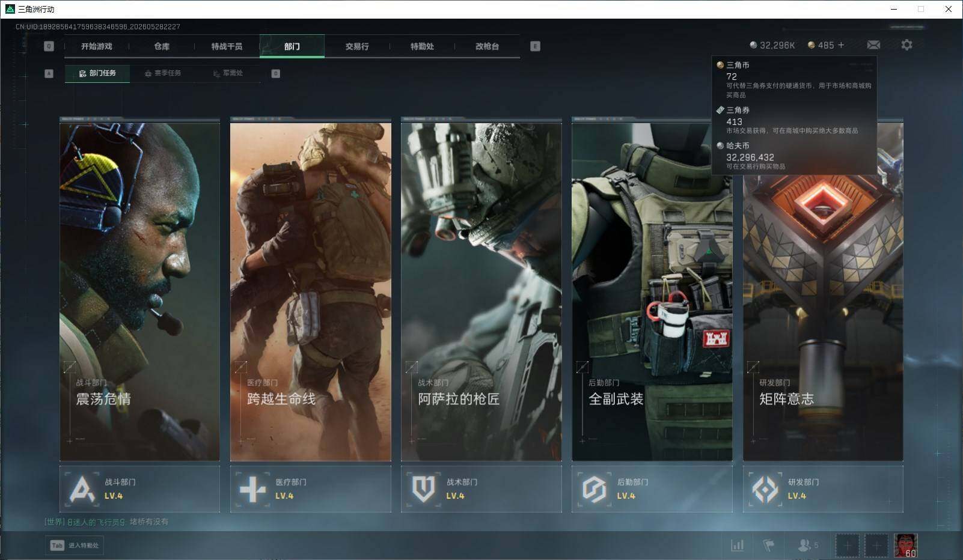This screenshot has width=963, height=560.
Task: Click the 研发部门 diamond emblem icon
Action: (765, 489)
